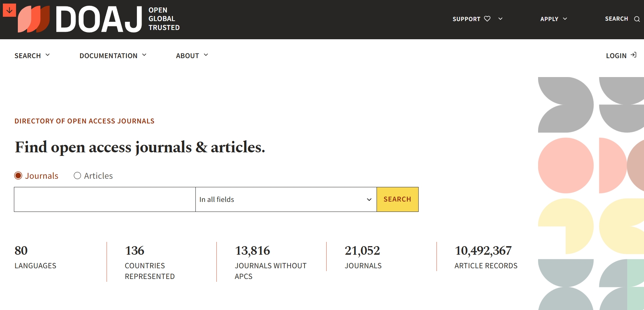Viewport: 644px width, 310px height.
Task: Click the 'Find open access journals & articles.' headline
Action: [140, 147]
